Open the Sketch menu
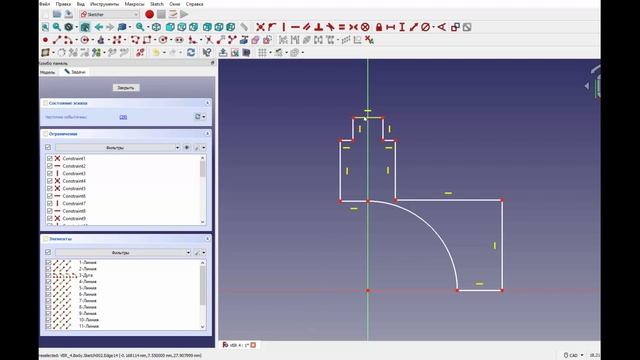This screenshot has height=360, width=640. click(x=157, y=4)
